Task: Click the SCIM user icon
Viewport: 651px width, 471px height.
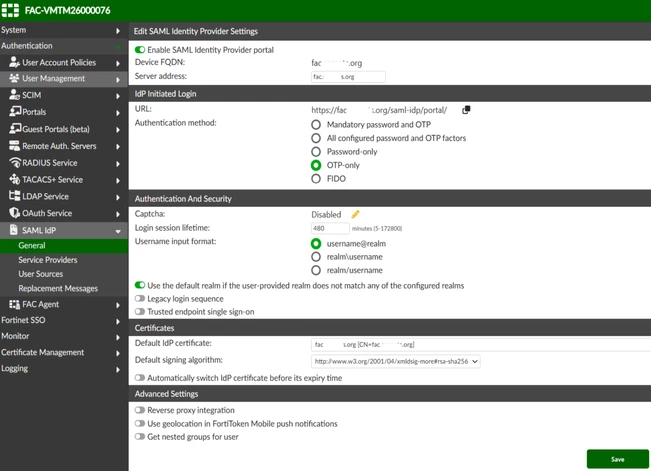Action: tap(15, 95)
